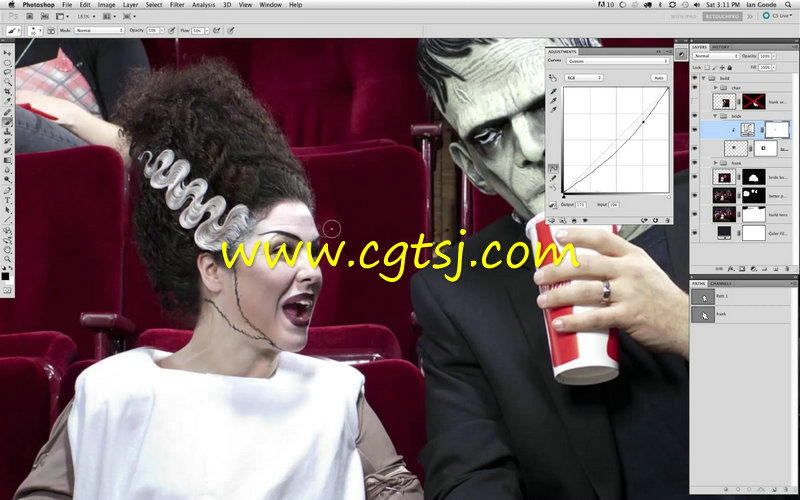Viewport: 800px width, 500px height.
Task: Select the Eraser tool
Action: (7, 152)
